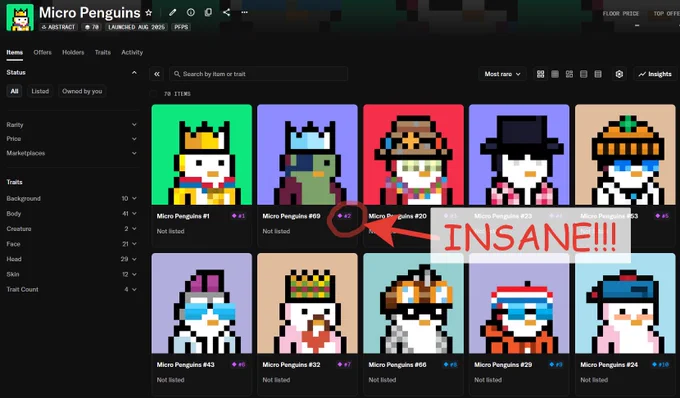This screenshot has height=398, width=680.
Task: Open the Micro Penguins #69 thumbnail
Action: tap(307, 155)
